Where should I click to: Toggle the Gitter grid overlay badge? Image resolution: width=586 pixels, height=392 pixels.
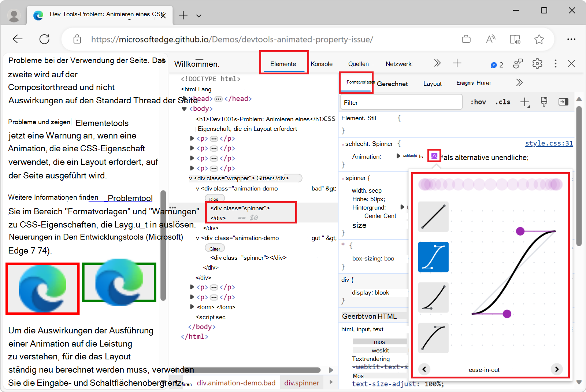click(x=215, y=249)
